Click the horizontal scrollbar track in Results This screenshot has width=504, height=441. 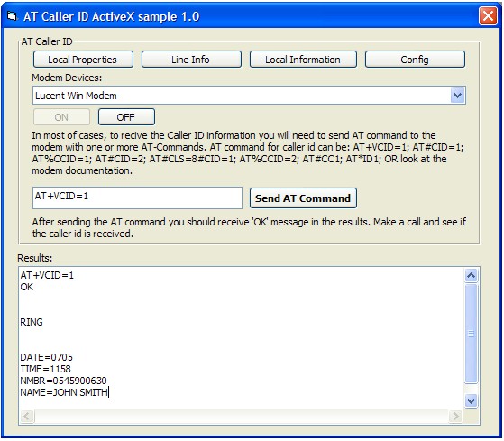point(242,417)
